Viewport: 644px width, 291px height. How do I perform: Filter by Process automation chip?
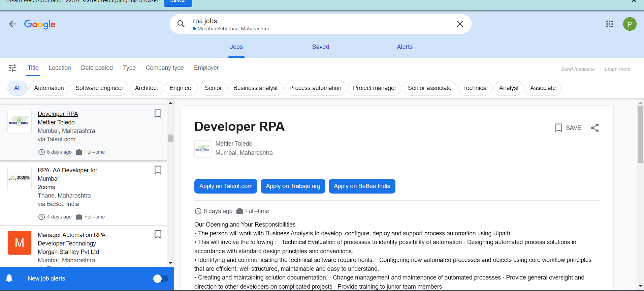coord(315,88)
